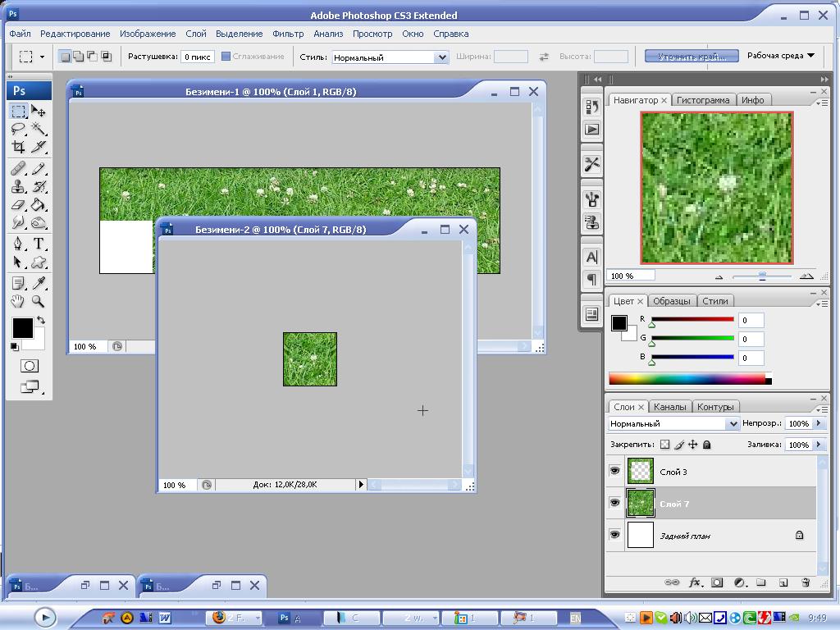This screenshot has height=630, width=840.
Task: Choose Add to selection mode
Action: coord(79,57)
